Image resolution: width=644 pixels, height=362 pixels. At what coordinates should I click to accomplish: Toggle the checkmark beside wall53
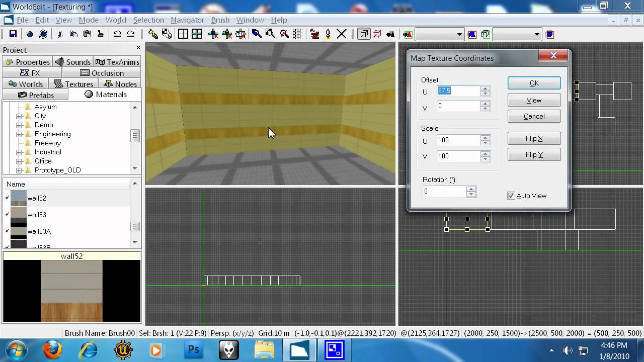(7, 215)
